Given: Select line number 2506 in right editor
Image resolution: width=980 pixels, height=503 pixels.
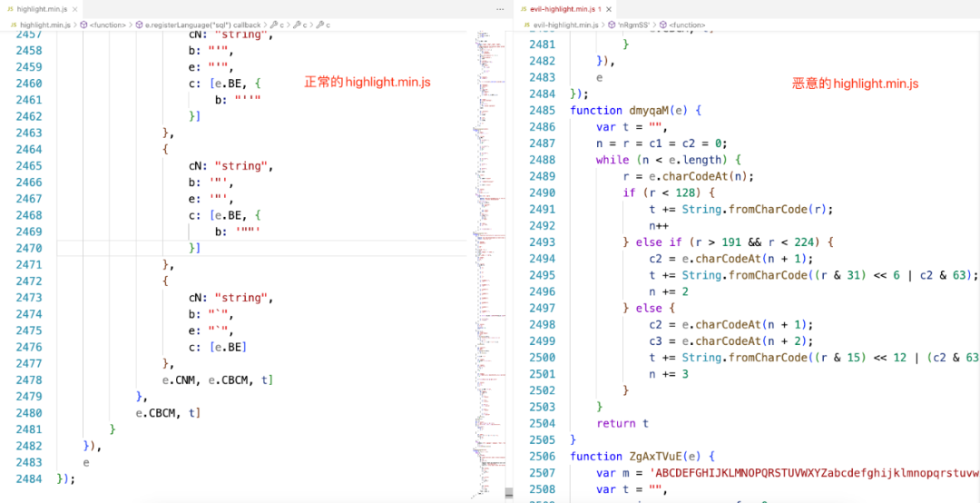Looking at the screenshot, I should pyautogui.click(x=542, y=456).
